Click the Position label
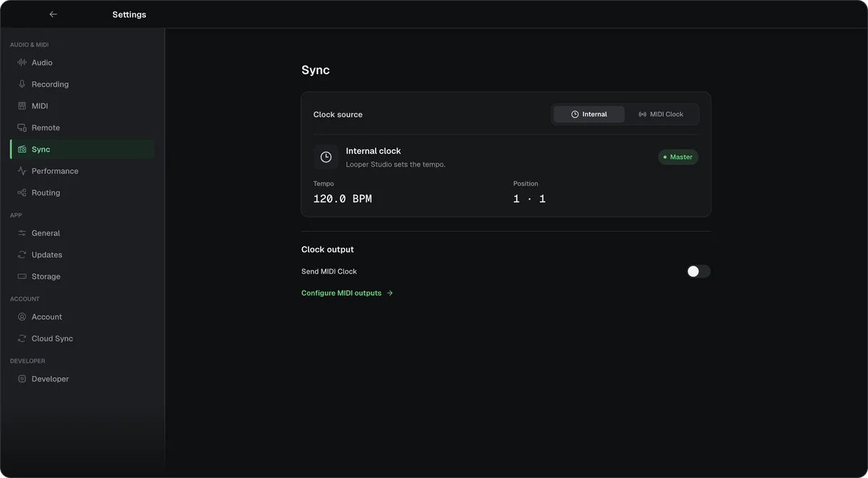 click(x=525, y=184)
